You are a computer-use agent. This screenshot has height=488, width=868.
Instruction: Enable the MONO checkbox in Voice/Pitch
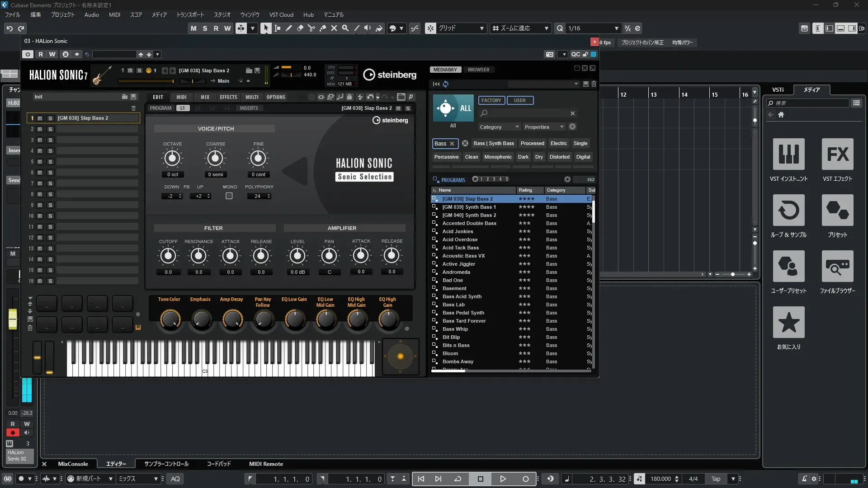tap(229, 196)
